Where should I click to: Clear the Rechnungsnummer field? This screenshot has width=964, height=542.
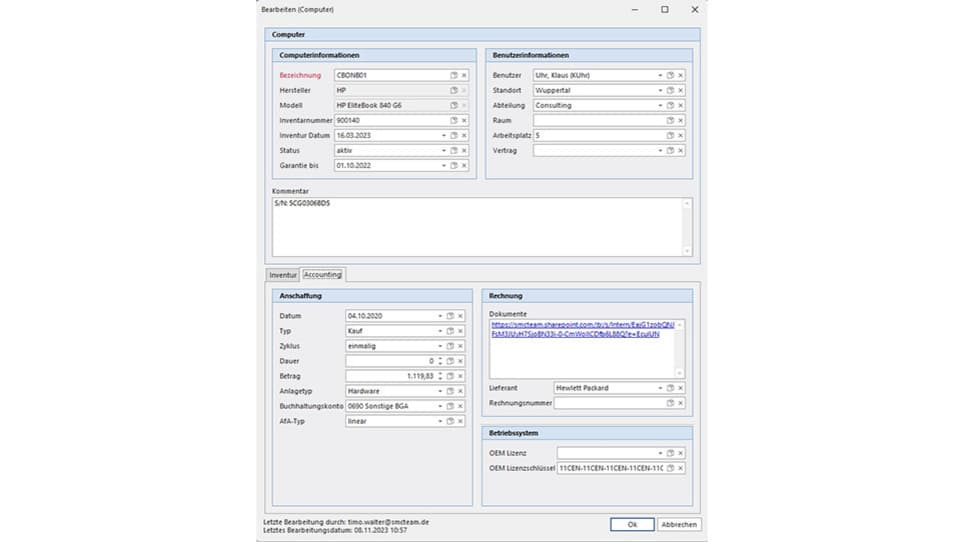point(681,403)
